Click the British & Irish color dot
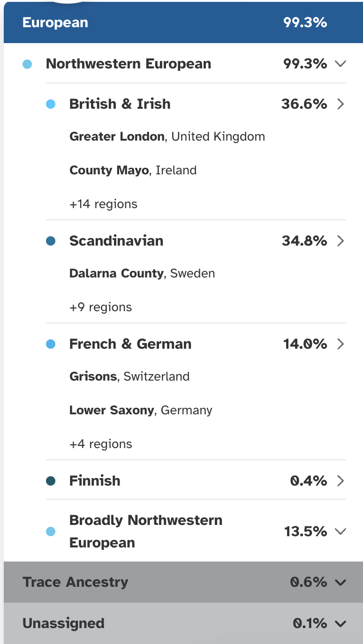The image size is (363, 644). (x=51, y=104)
